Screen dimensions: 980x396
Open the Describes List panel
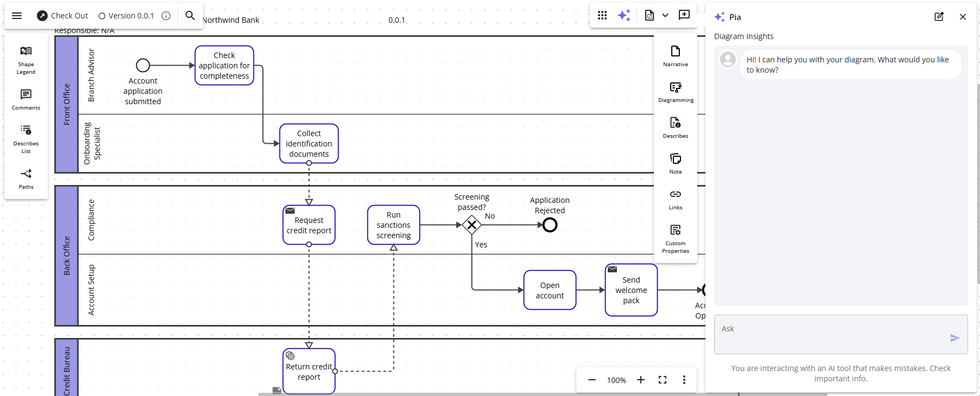click(26, 139)
